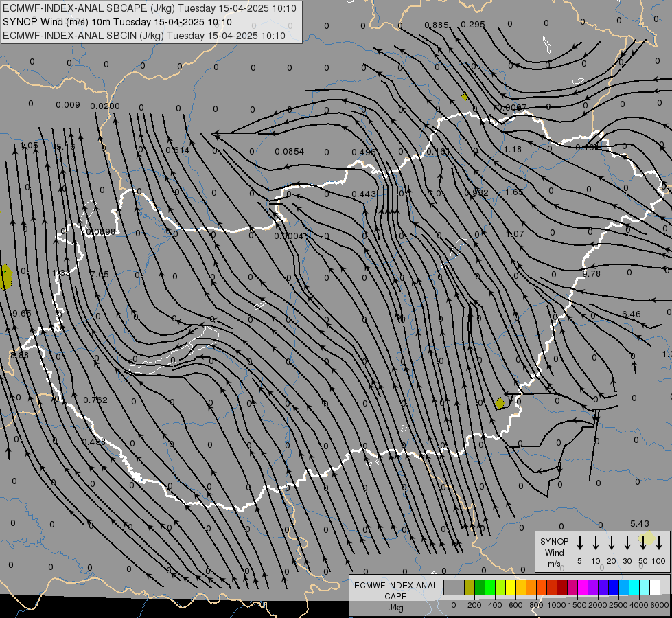Click the 0.885 value on the map
This screenshot has width=672, height=618.
[x=437, y=25]
